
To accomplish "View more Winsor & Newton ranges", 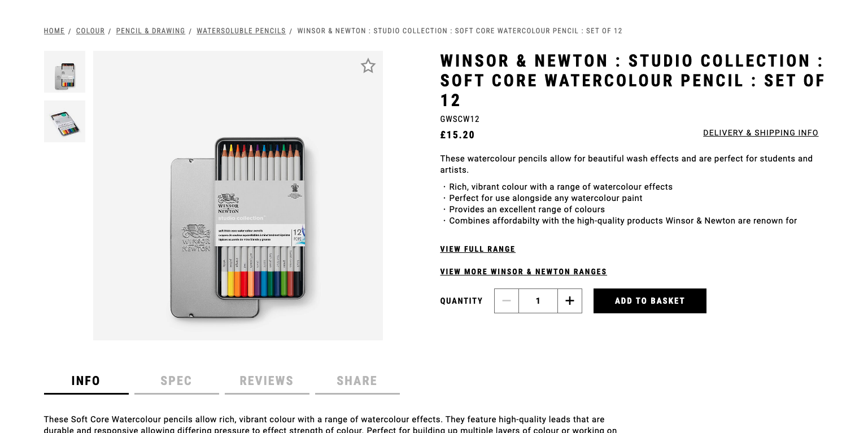I will point(523,272).
